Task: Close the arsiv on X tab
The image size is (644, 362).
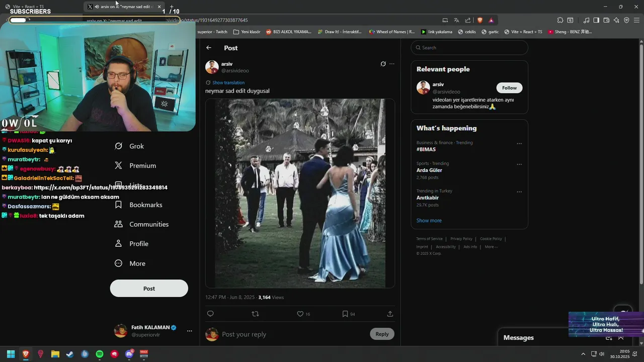Action: [x=159, y=7]
